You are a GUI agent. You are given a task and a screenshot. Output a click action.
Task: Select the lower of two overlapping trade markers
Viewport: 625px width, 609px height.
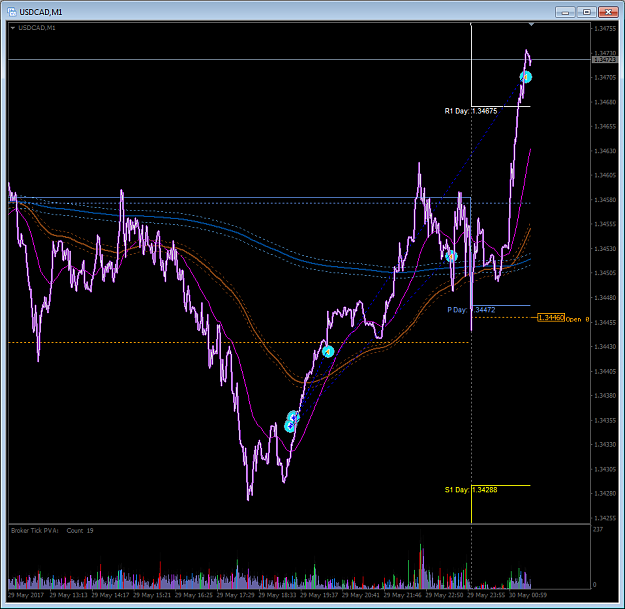coord(290,427)
